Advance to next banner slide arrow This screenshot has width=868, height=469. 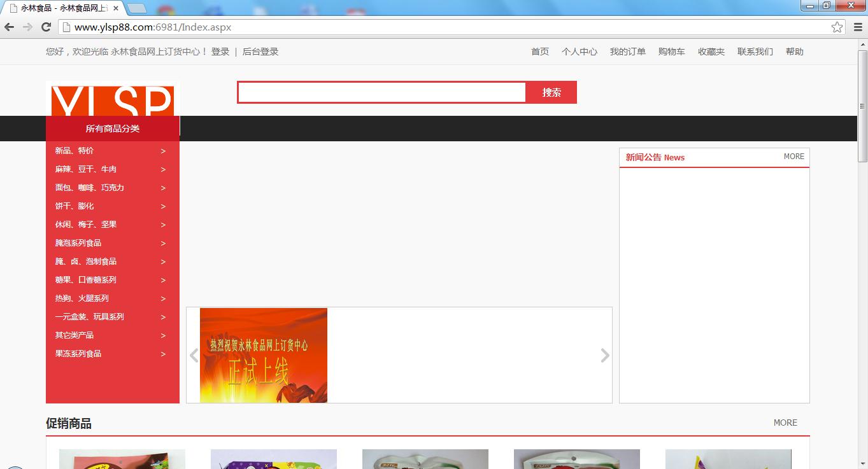tap(604, 355)
